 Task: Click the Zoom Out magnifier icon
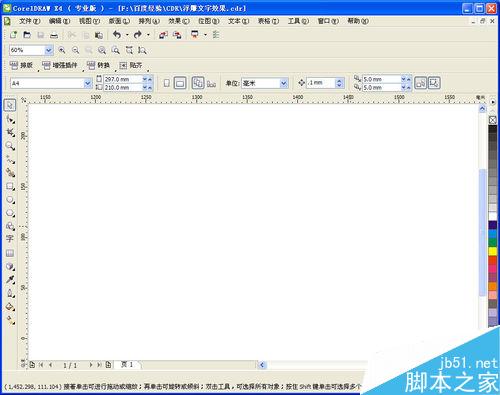76,50
